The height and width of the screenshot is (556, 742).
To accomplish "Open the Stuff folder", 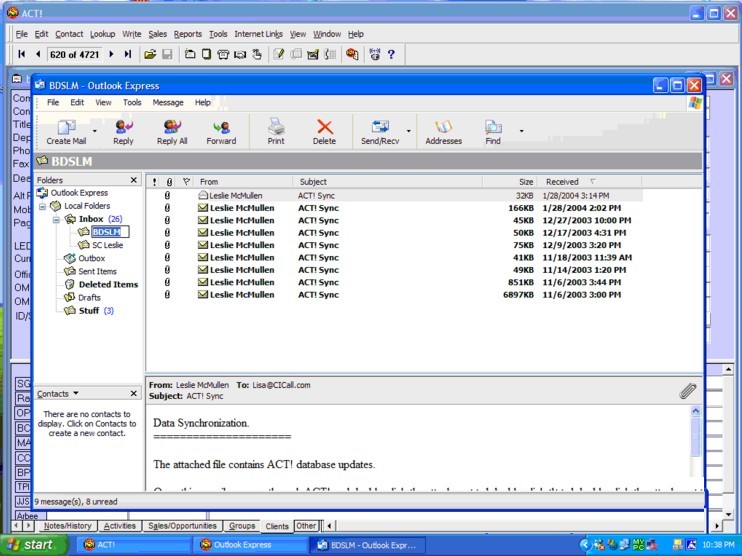I will (x=88, y=310).
